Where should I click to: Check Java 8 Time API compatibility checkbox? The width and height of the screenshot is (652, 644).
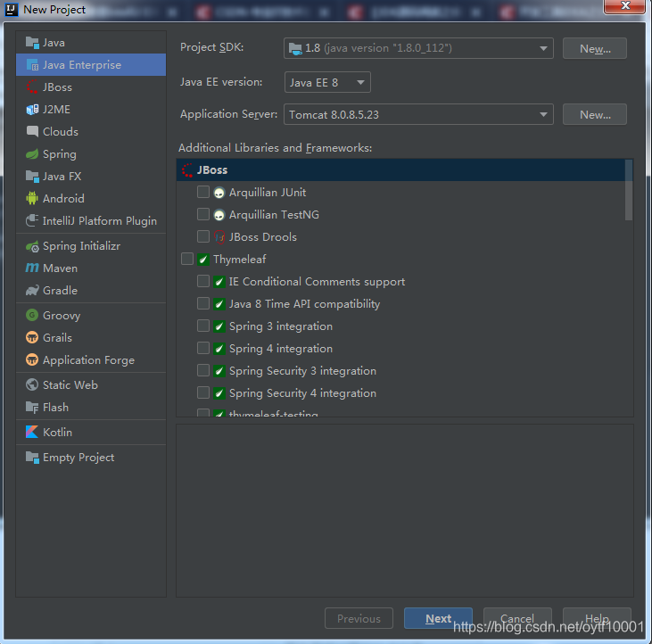click(203, 303)
